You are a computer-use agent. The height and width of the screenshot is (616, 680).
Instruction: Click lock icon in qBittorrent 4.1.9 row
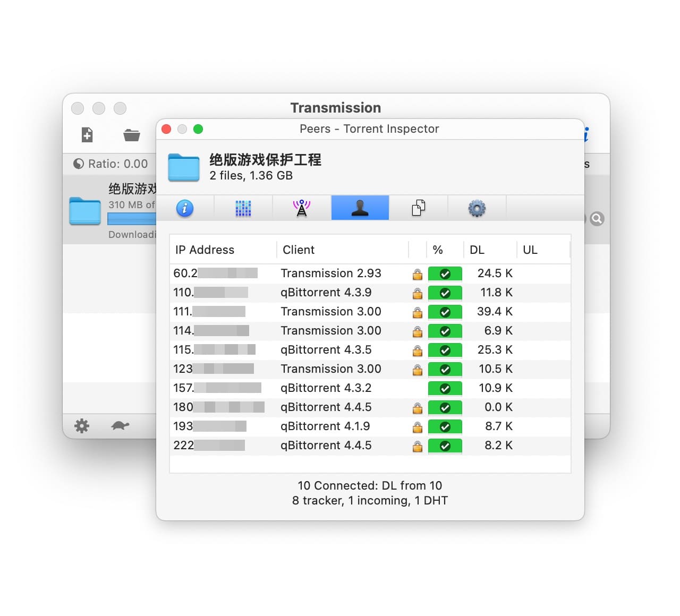point(418,427)
